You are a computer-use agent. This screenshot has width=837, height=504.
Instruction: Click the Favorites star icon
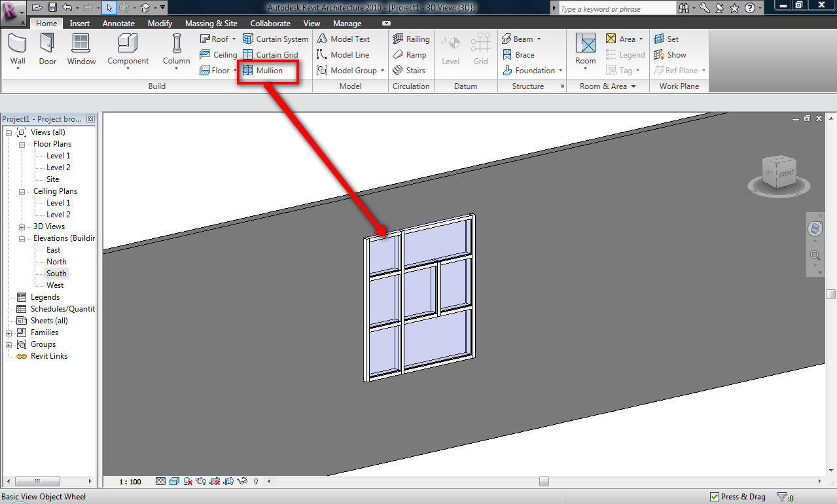point(734,8)
